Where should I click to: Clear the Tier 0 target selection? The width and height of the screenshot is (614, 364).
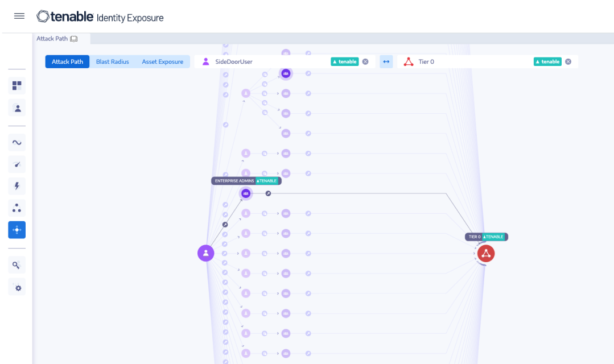tap(568, 62)
